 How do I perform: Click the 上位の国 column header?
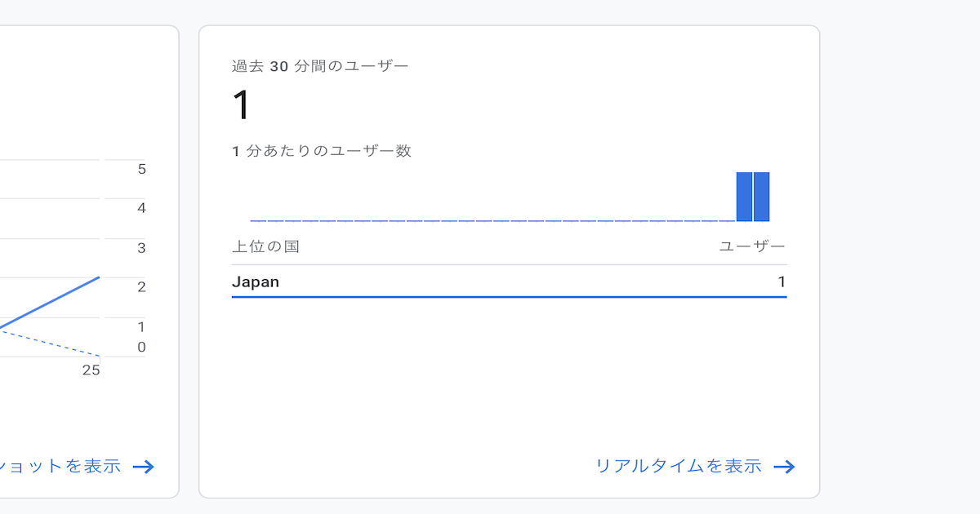point(265,246)
